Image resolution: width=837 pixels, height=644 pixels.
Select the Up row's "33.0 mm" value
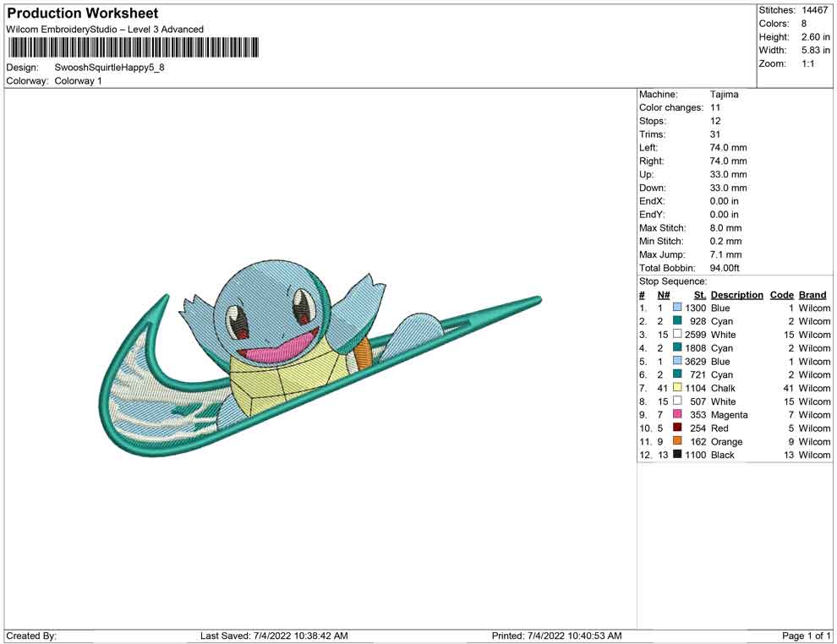728,174
